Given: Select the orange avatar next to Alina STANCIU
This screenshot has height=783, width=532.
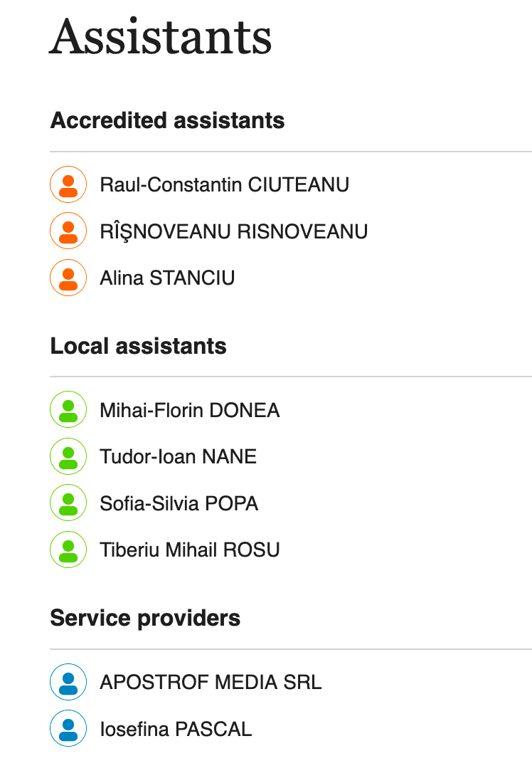Looking at the screenshot, I should pos(68,278).
